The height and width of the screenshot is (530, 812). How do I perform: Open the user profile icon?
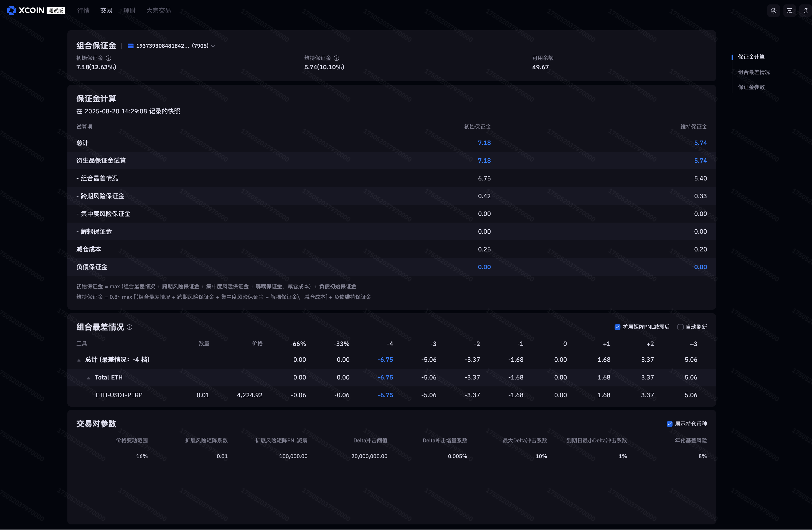coord(773,11)
